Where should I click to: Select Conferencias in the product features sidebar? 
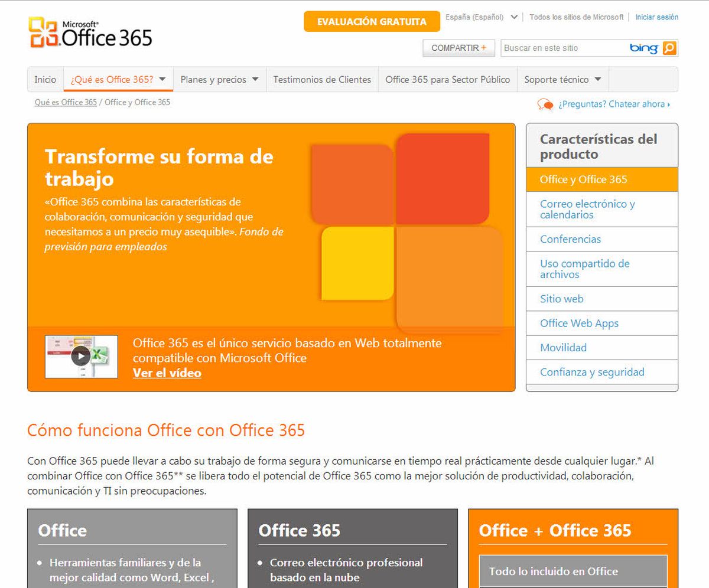[570, 239]
